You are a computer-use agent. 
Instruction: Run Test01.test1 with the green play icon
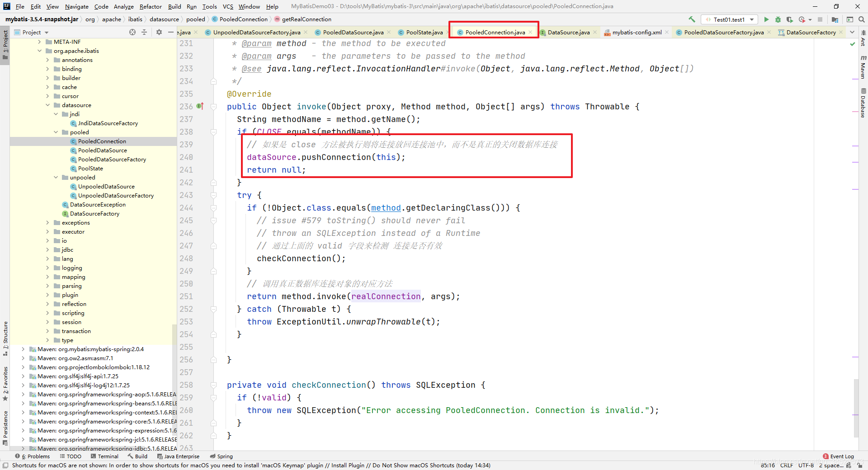[x=766, y=19]
